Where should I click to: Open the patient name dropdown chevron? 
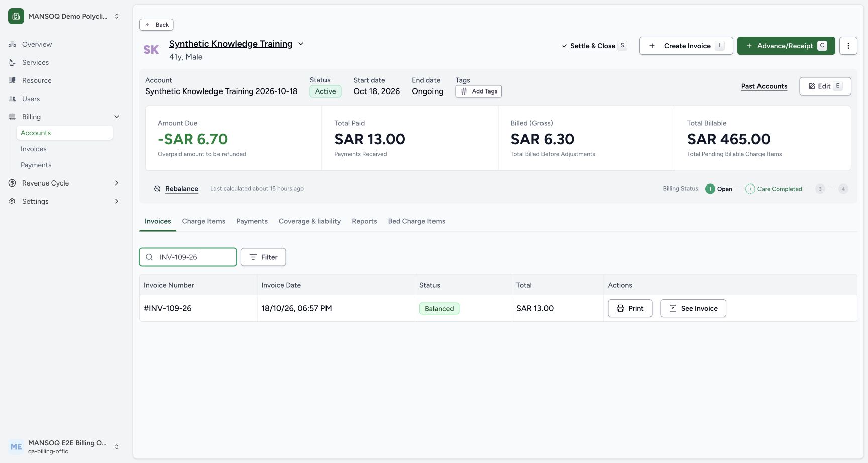(301, 44)
